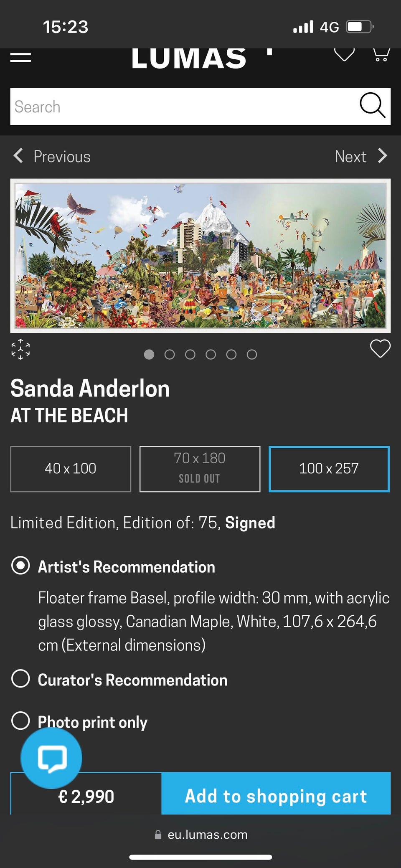The width and height of the screenshot is (401, 868).
Task: Add to shopping cart
Action: [x=276, y=796]
